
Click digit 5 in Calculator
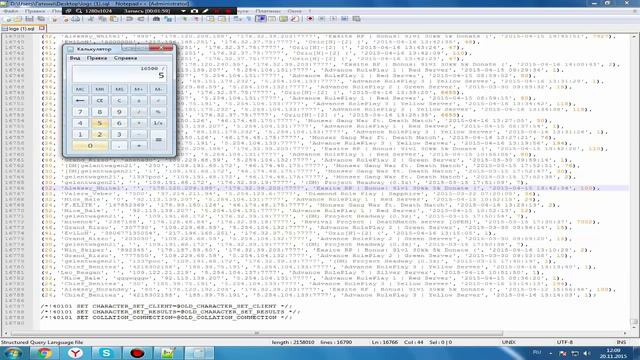(x=100, y=123)
